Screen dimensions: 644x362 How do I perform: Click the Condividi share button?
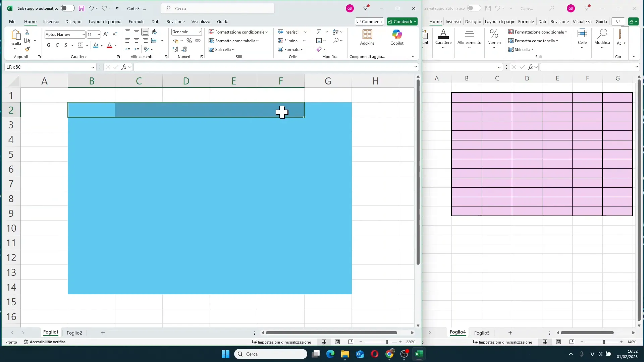(x=402, y=21)
